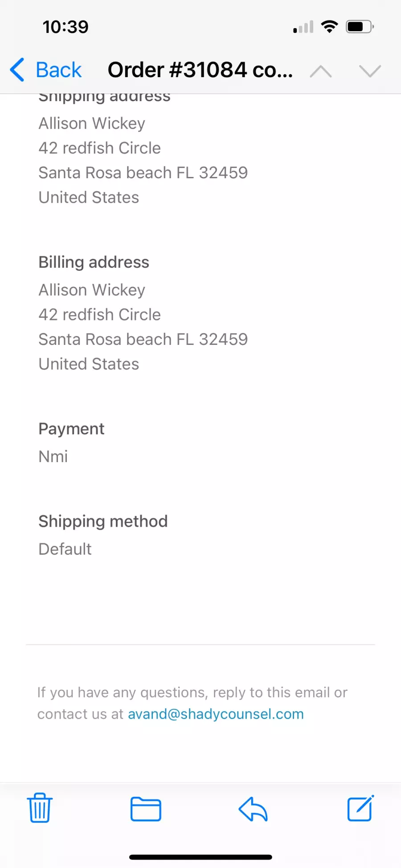
Task: Select the Billing address heading
Action: click(x=94, y=262)
